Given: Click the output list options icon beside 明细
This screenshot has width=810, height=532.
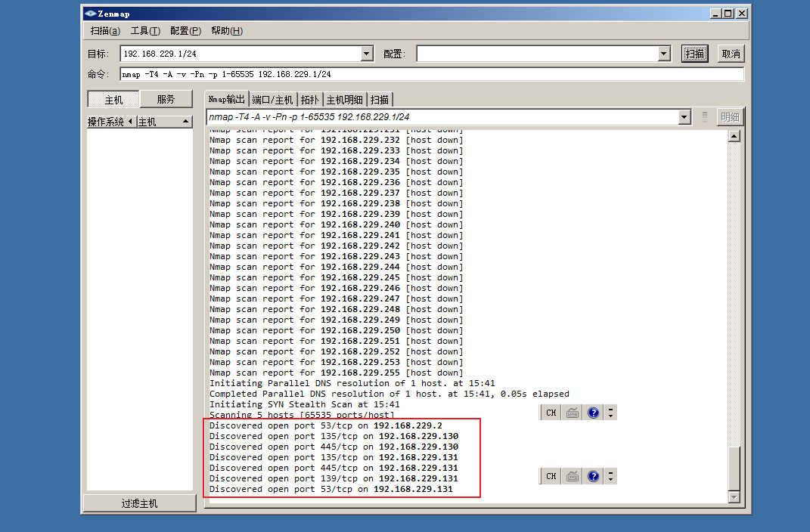Looking at the screenshot, I should pos(705,117).
